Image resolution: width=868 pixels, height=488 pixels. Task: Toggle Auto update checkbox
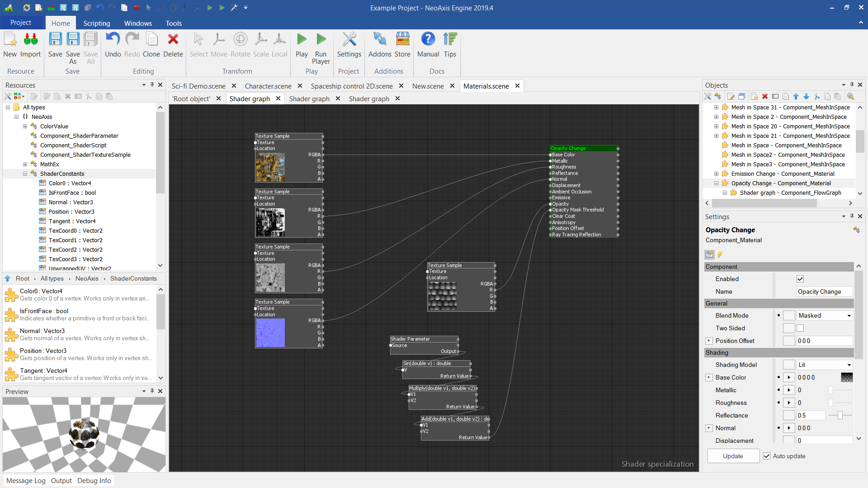point(767,456)
